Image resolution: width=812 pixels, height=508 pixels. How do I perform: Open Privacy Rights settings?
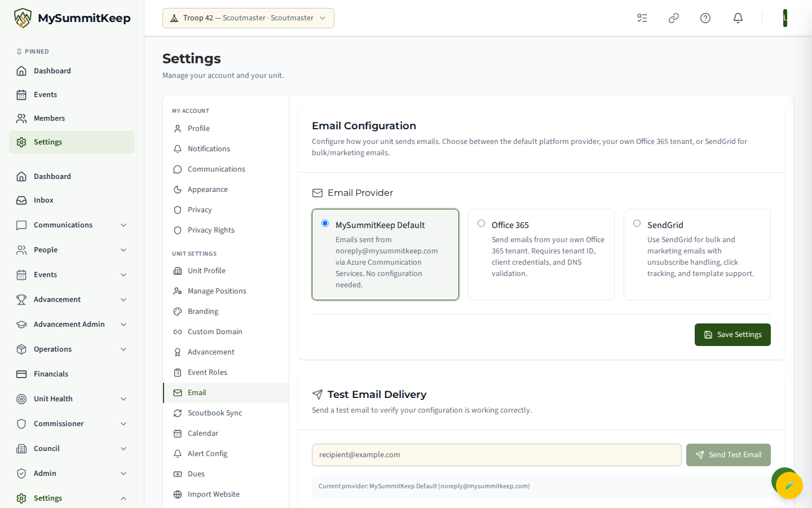click(x=226, y=230)
